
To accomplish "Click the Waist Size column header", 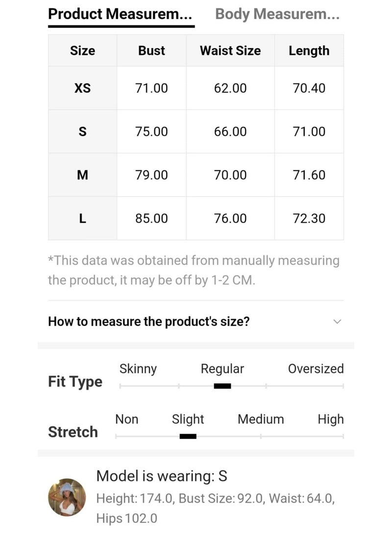I will pyautogui.click(x=230, y=51).
